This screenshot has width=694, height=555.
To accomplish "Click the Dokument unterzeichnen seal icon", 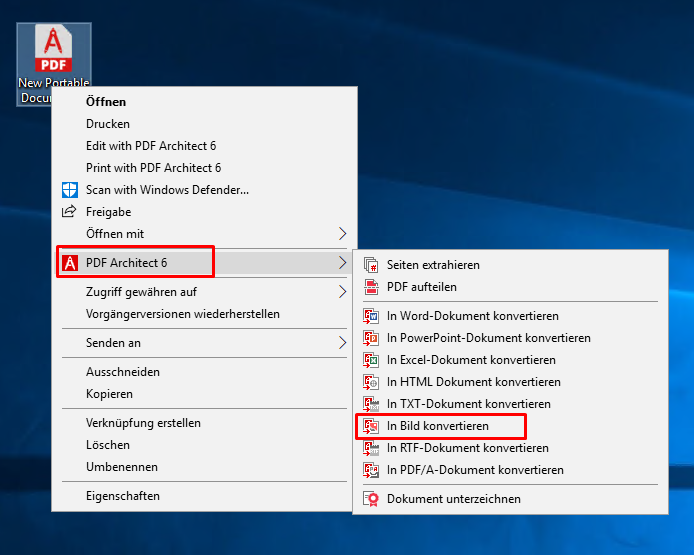I will (371, 499).
